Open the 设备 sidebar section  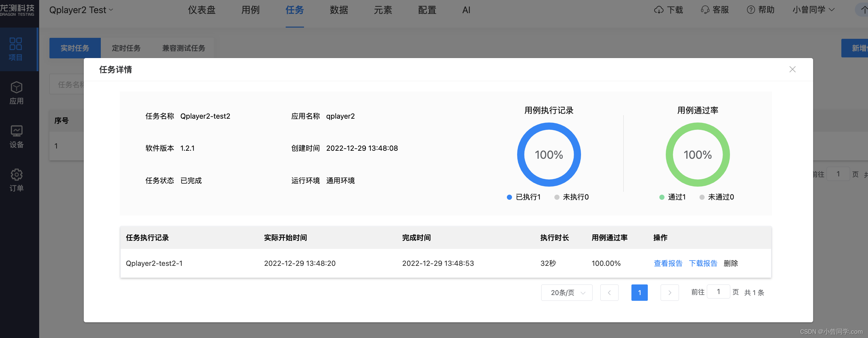[x=16, y=137]
